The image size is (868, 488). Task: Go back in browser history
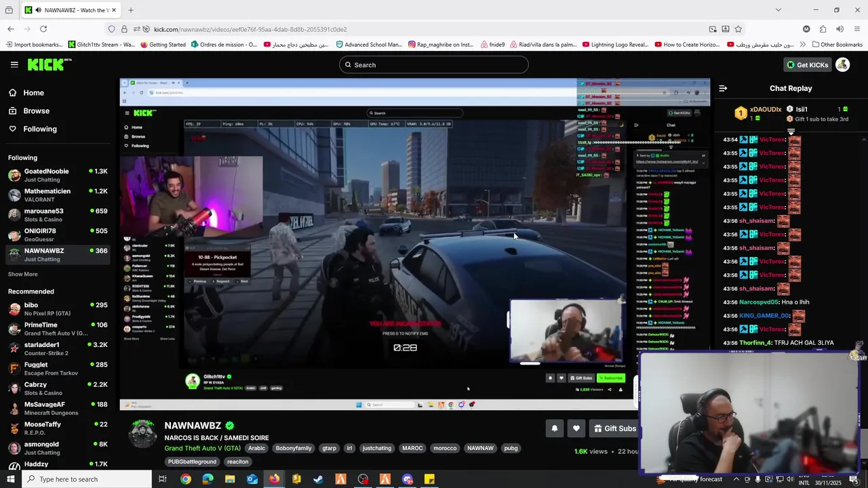tap(11, 29)
